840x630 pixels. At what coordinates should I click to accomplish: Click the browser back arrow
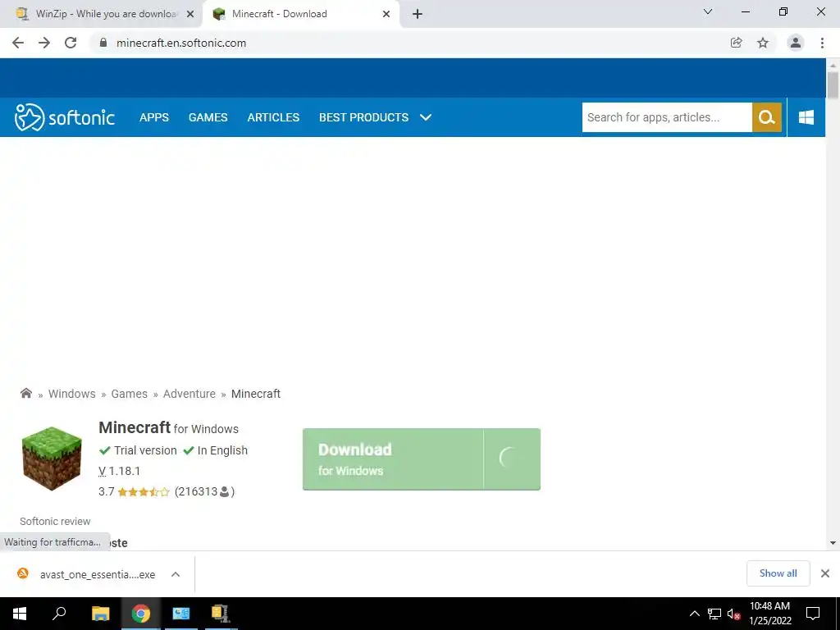[x=18, y=43]
